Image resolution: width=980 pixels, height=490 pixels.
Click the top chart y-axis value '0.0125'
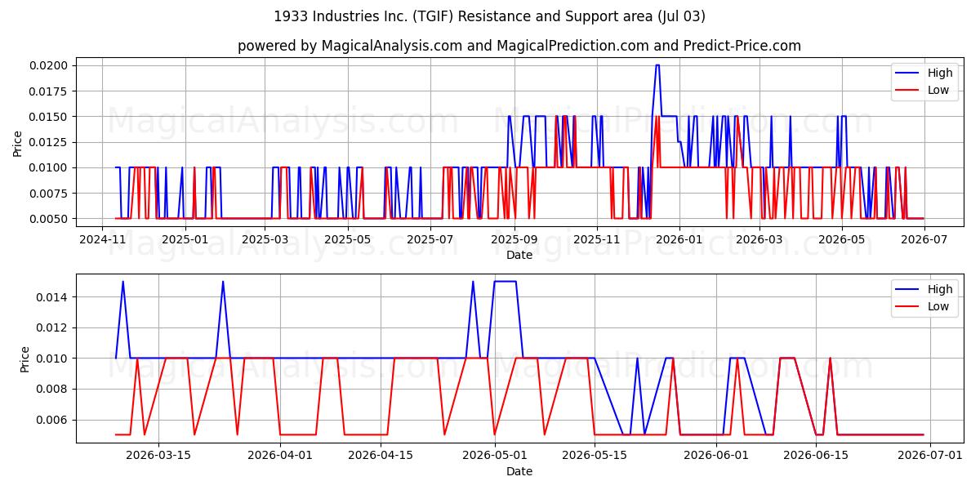point(51,142)
